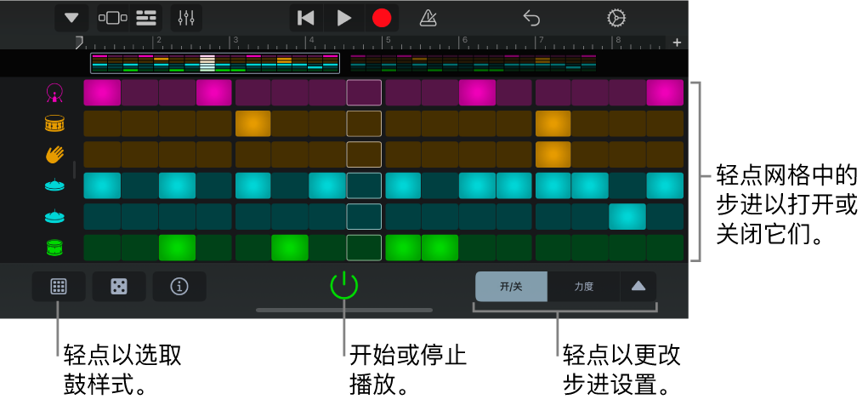Screen dimensions: 868x405
Task: Turn off closed hi-hat row step 7
Action: coord(327,185)
